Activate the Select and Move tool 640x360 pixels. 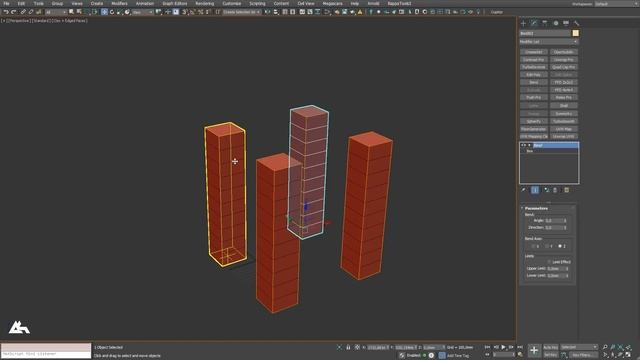point(104,12)
